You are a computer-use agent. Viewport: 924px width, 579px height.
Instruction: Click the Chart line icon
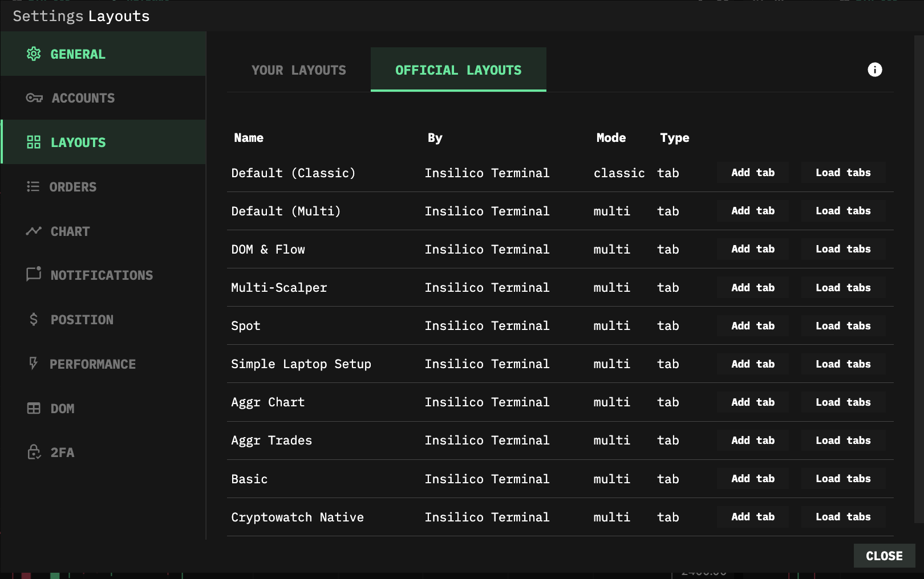click(34, 231)
